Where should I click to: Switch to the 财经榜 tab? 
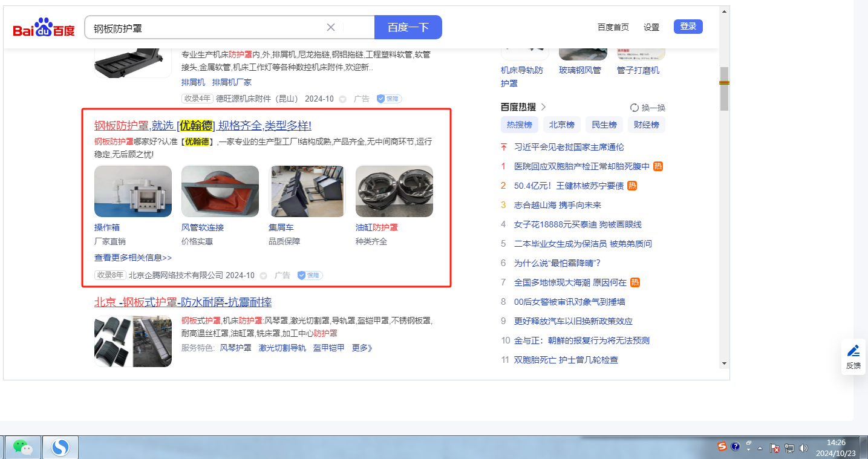coord(647,125)
